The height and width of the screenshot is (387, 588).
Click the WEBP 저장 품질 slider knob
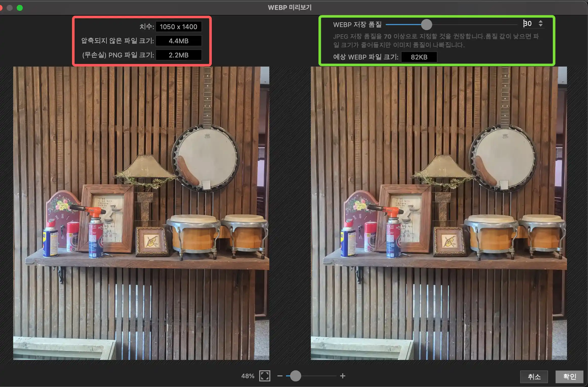427,25
